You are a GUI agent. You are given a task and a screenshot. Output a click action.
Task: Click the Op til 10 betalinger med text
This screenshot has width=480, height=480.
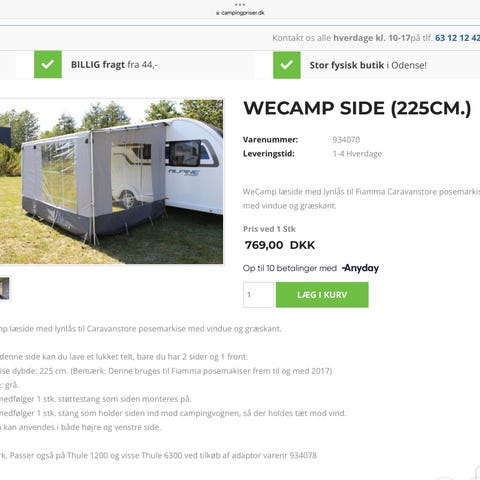click(290, 268)
